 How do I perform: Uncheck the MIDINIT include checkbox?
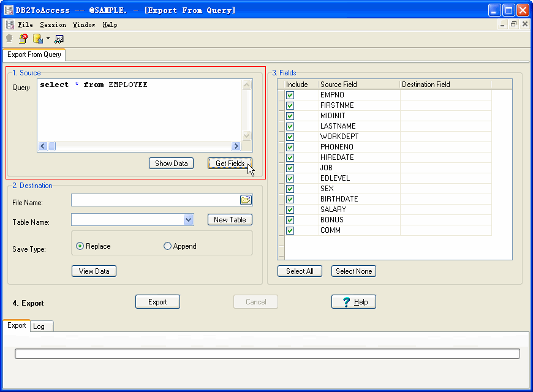(x=290, y=116)
